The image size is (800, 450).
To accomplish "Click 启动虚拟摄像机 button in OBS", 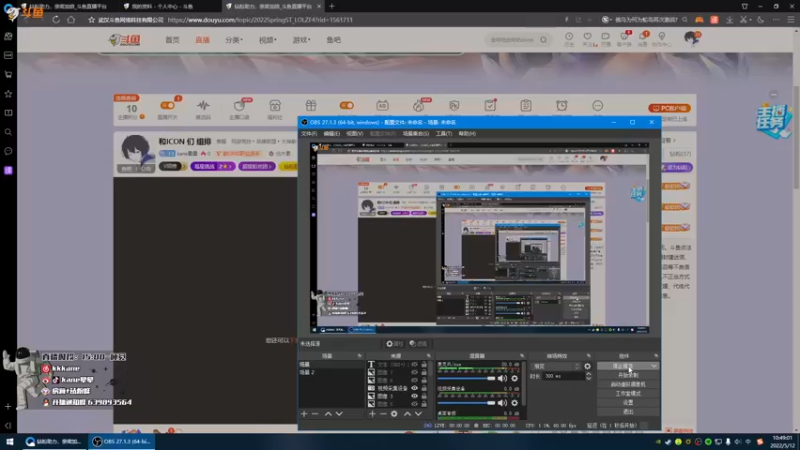I will pos(628,385).
